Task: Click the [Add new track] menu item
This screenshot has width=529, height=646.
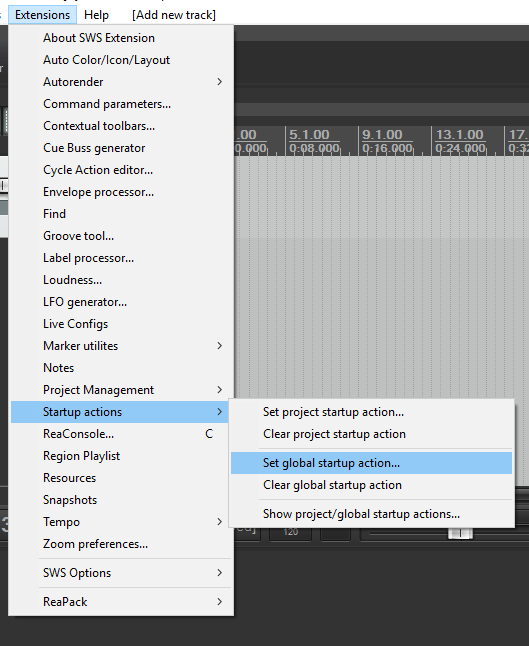Action: [173, 15]
